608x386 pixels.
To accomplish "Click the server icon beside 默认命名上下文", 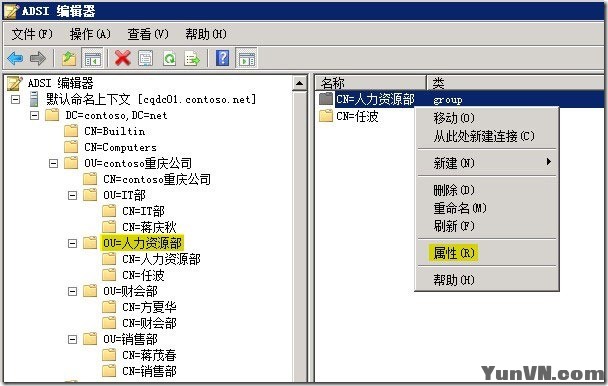I will pos(34,99).
